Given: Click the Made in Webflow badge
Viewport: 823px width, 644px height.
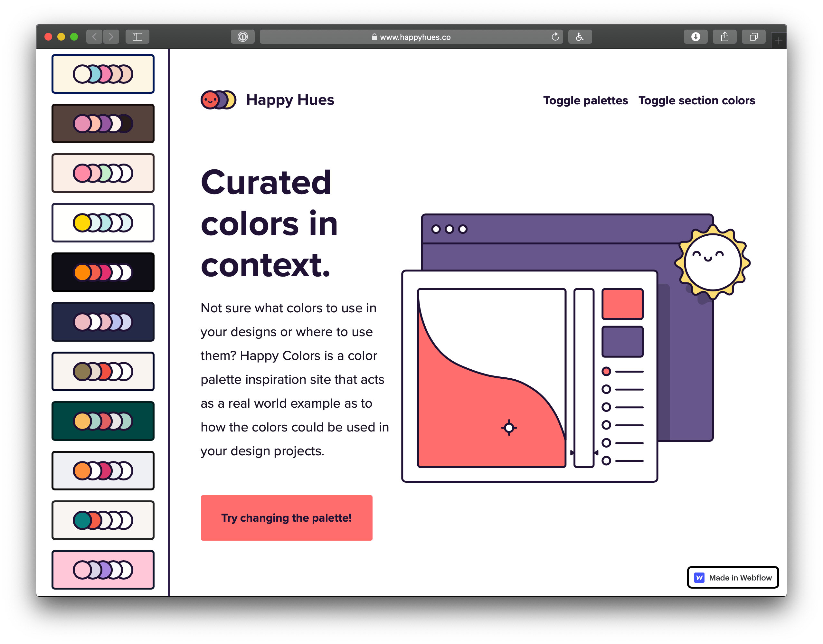Looking at the screenshot, I should pos(733,577).
